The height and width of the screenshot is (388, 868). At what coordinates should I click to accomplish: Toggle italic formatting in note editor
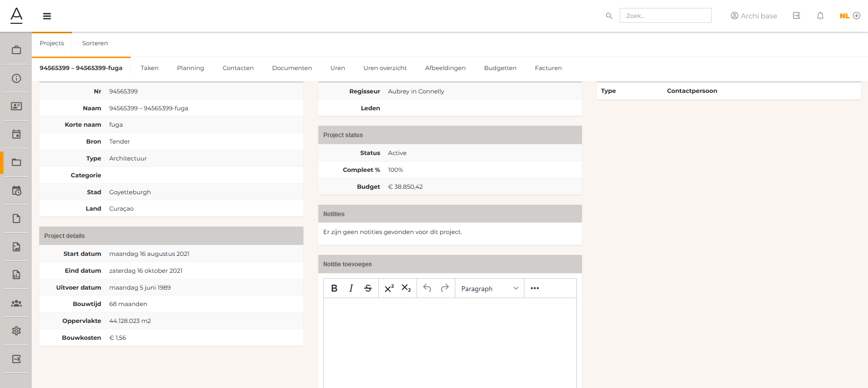pyautogui.click(x=351, y=288)
